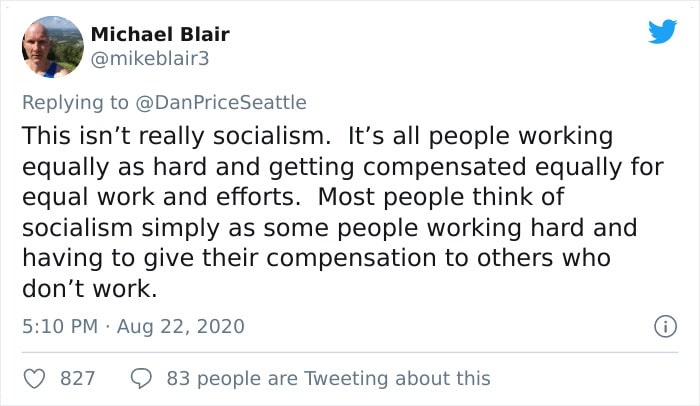Open replies via the speech bubble icon
700x406 pixels.
[x=141, y=379]
